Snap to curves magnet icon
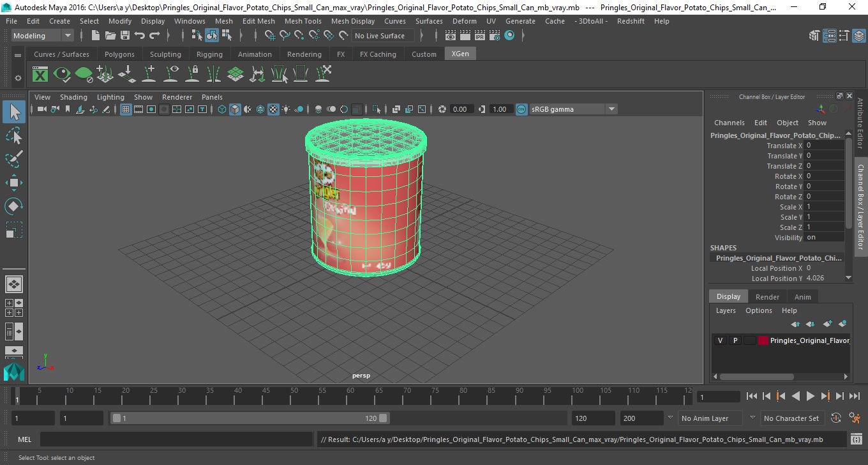The height and width of the screenshot is (465, 868). coord(284,36)
